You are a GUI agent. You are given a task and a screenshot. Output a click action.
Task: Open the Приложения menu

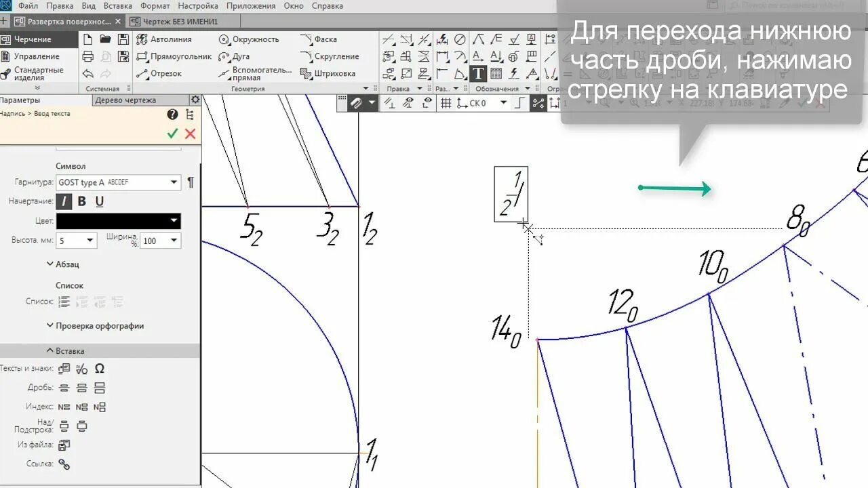point(250,6)
